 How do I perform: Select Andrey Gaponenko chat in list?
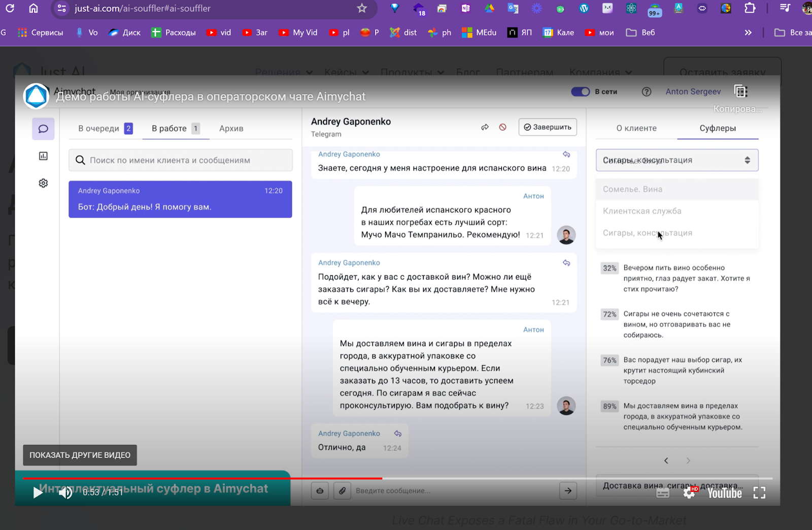tap(180, 199)
